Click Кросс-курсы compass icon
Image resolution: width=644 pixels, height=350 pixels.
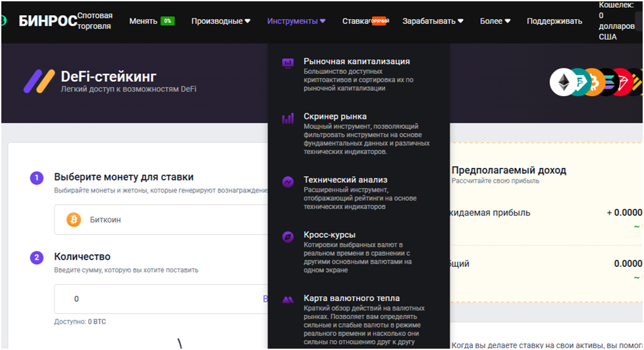(x=288, y=237)
